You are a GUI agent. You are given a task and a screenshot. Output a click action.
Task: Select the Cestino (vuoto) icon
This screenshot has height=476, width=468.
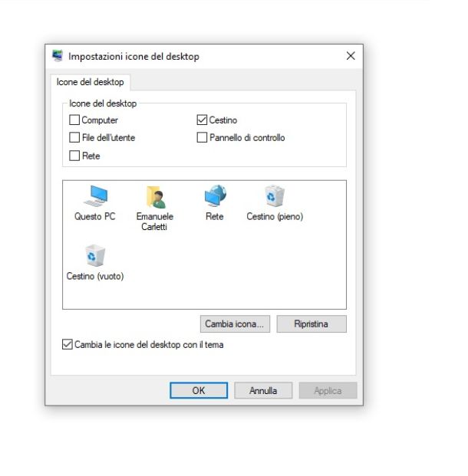(x=95, y=255)
